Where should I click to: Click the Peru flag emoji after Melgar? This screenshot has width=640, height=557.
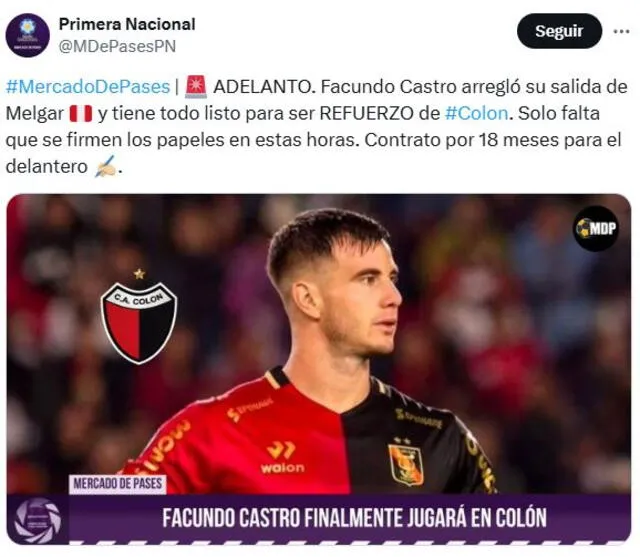tap(81, 113)
